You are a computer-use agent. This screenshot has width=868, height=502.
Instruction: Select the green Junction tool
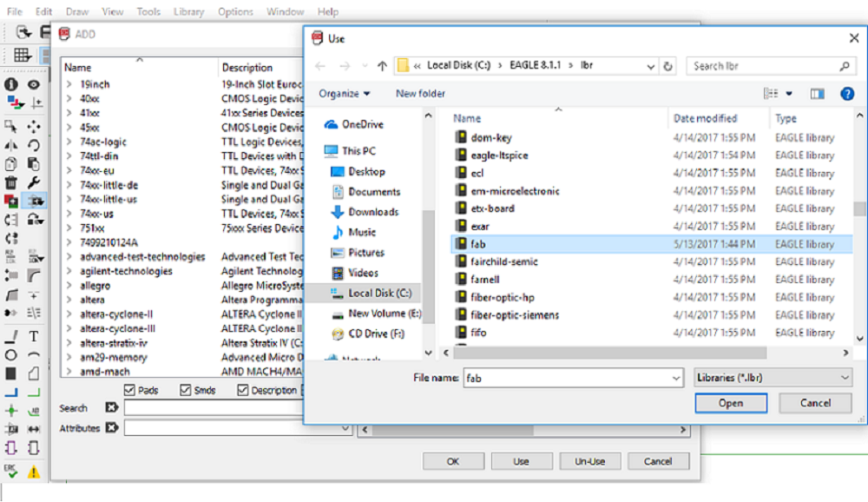tap(11, 411)
